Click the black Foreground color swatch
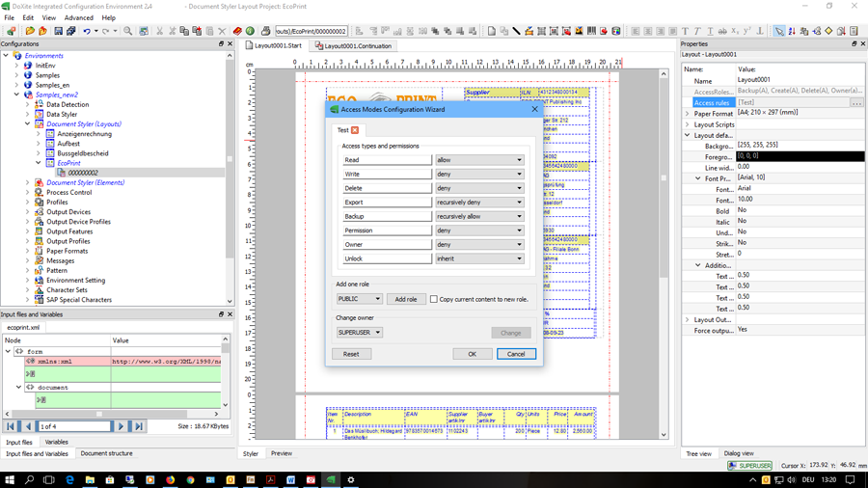 (x=800, y=156)
